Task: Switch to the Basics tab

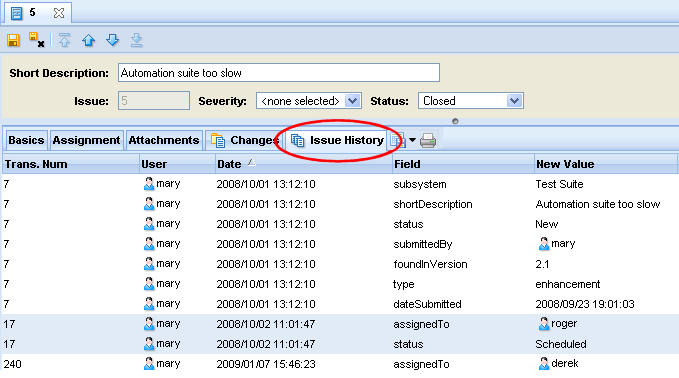Action: pyautogui.click(x=26, y=140)
